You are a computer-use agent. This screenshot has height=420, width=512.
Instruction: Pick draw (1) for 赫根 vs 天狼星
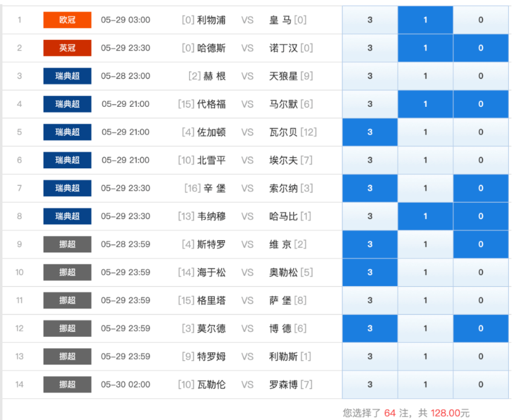click(425, 76)
